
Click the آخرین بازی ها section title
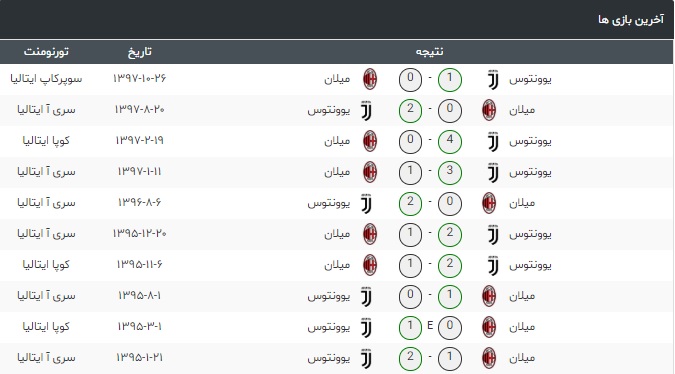pyautogui.click(x=631, y=20)
